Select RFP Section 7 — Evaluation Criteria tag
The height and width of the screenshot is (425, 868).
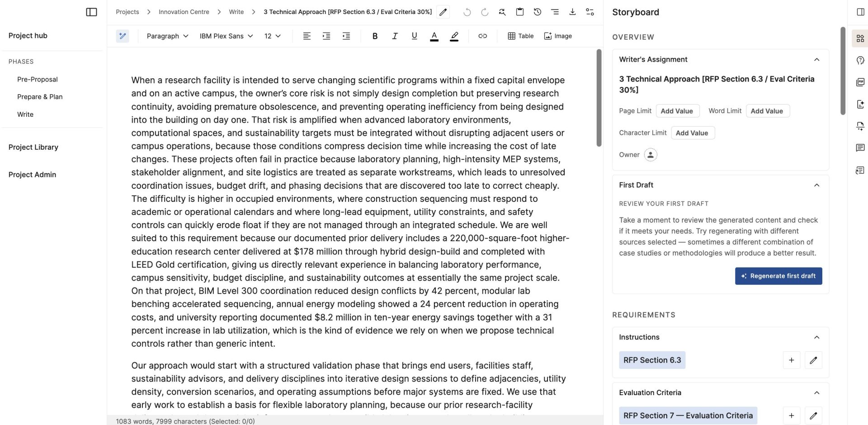click(688, 416)
